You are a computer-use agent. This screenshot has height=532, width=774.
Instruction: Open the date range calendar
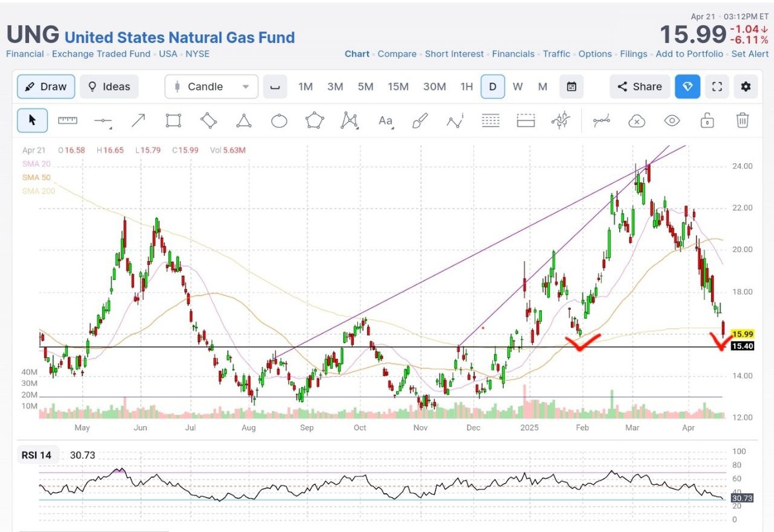[x=571, y=86]
